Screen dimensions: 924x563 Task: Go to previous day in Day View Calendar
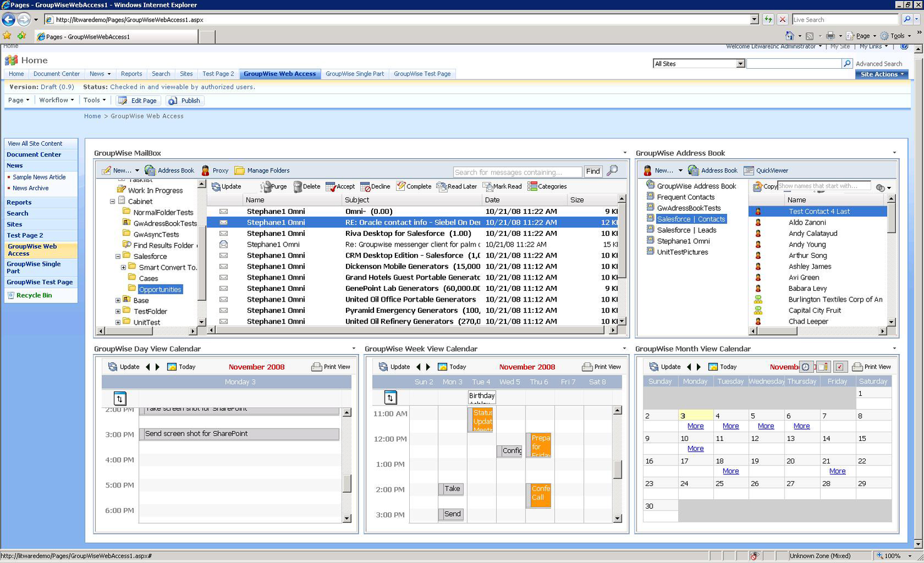(148, 367)
